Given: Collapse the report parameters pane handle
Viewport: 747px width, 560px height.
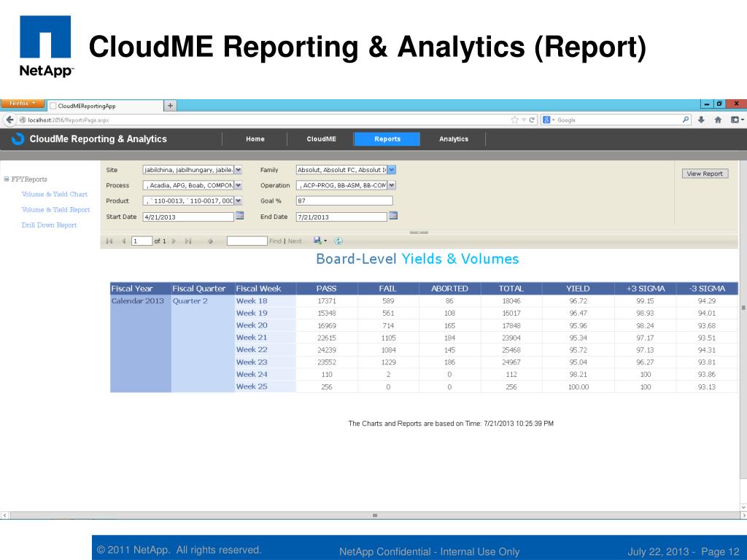Looking at the screenshot, I should (419, 233).
